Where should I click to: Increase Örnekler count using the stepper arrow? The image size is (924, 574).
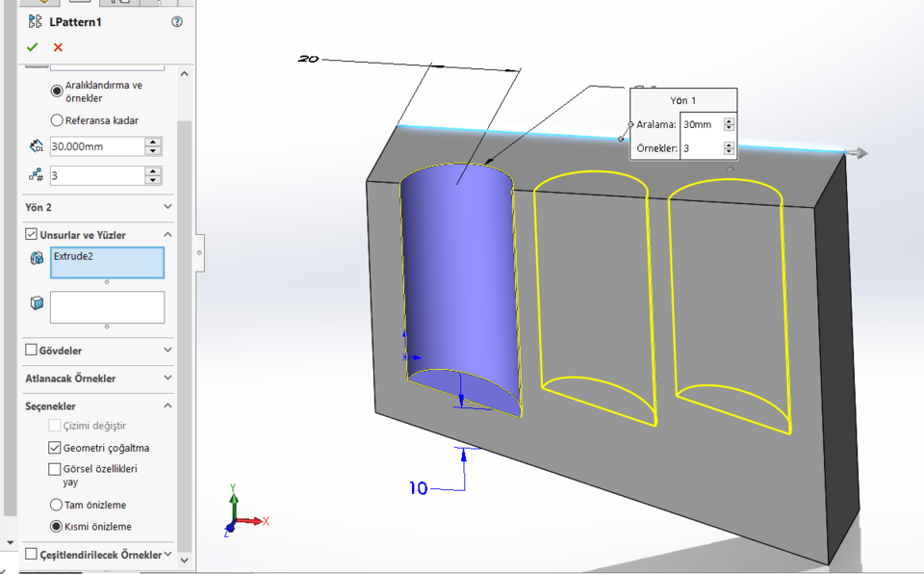pyautogui.click(x=729, y=143)
